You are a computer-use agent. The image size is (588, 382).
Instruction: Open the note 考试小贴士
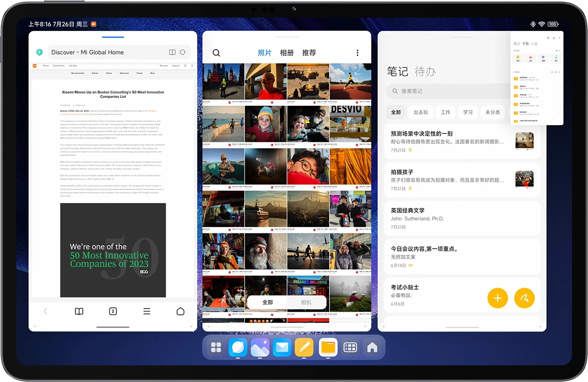[462, 295]
